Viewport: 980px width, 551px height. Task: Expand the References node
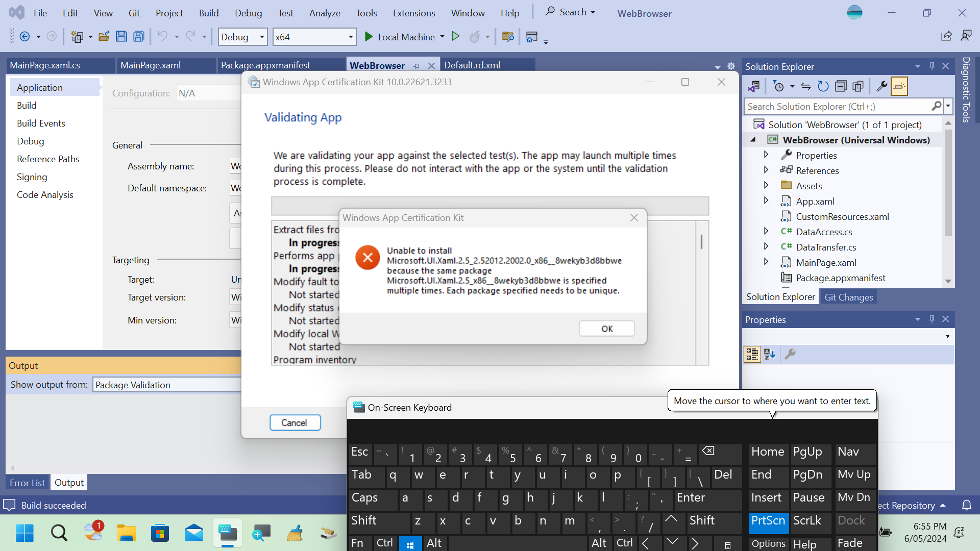pyautogui.click(x=766, y=170)
